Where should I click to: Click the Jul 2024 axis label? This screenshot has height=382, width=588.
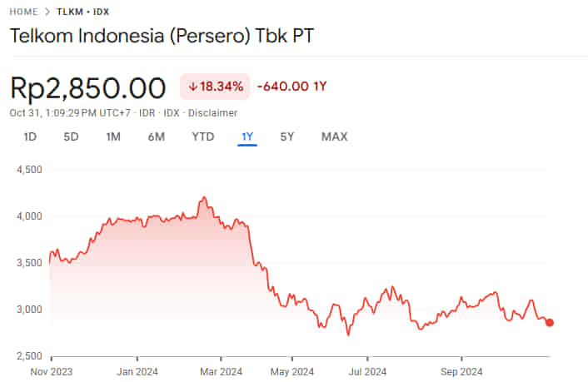[x=367, y=371]
